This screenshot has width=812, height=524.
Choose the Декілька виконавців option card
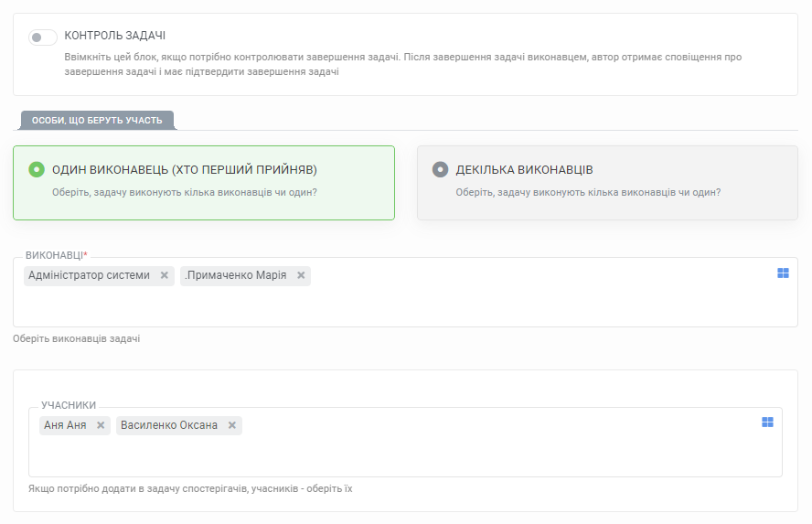[x=607, y=183]
